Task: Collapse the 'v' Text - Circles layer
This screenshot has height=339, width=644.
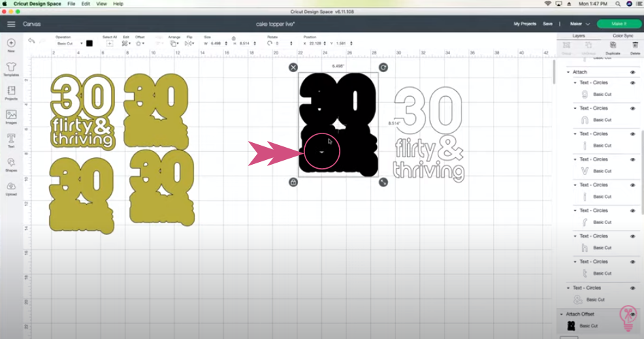Action: click(x=575, y=159)
